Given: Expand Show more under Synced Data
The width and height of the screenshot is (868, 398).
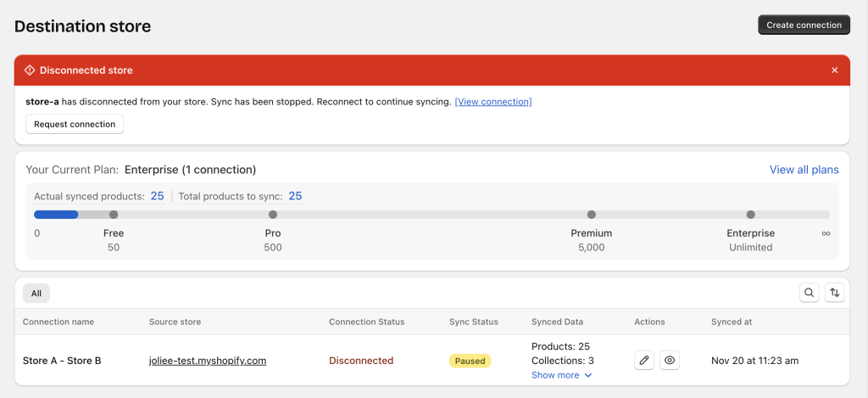Looking at the screenshot, I should pyautogui.click(x=562, y=375).
